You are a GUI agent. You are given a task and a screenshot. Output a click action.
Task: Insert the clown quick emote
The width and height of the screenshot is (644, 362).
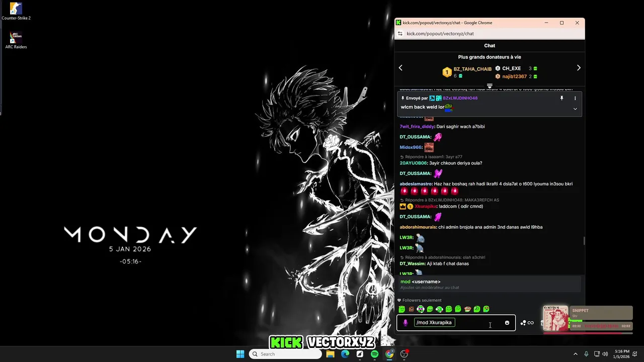(x=421, y=309)
